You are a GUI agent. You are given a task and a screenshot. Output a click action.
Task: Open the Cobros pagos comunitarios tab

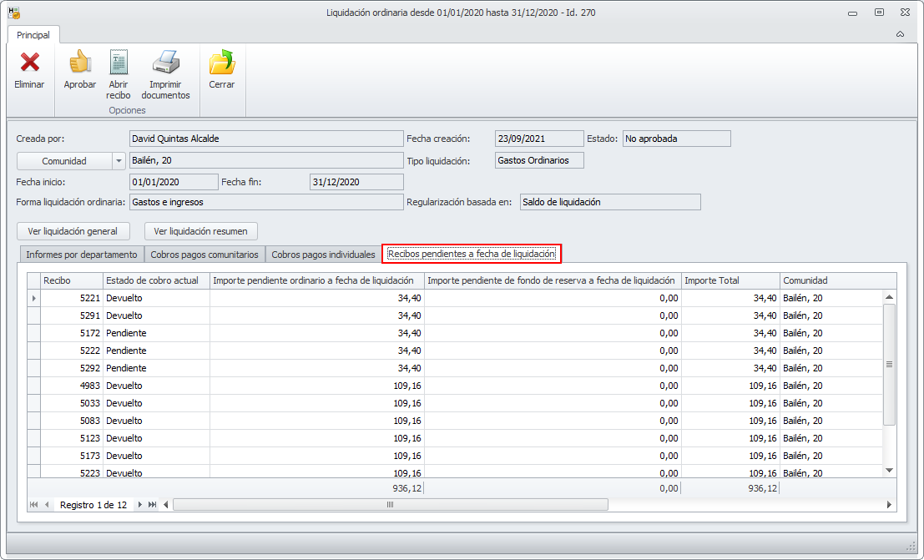click(x=204, y=255)
